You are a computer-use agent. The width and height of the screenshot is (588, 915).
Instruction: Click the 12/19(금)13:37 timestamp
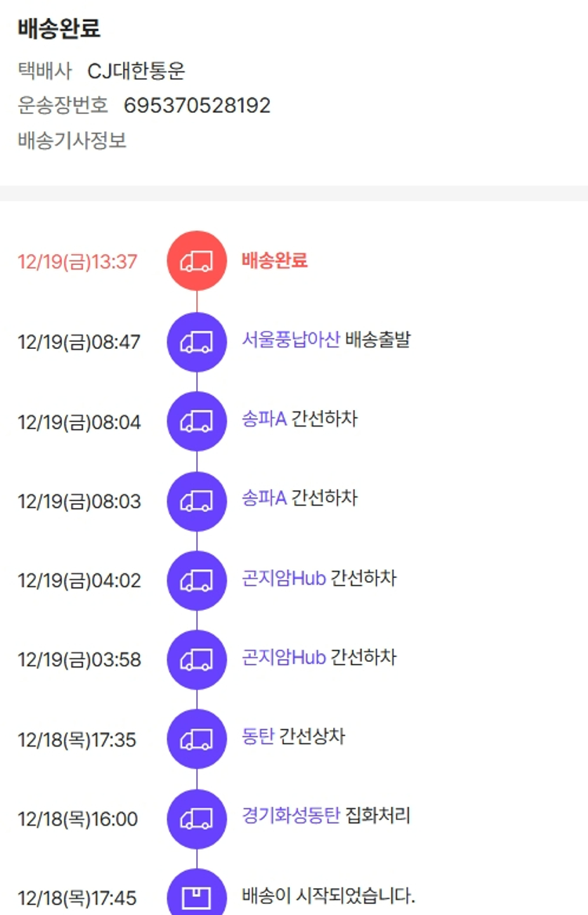[78, 262]
